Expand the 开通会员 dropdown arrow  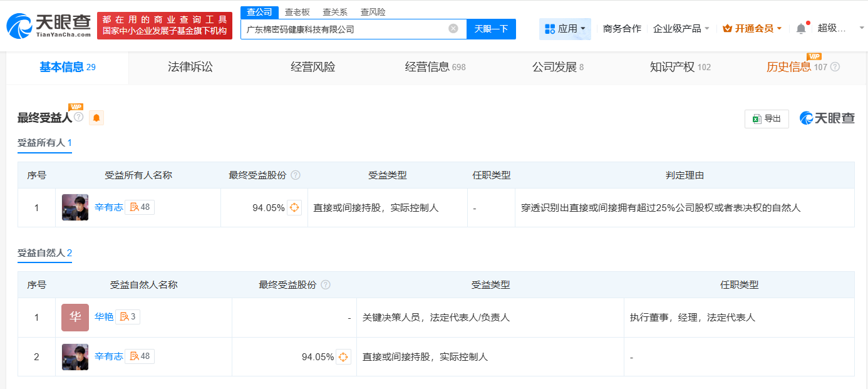pyautogui.click(x=778, y=28)
